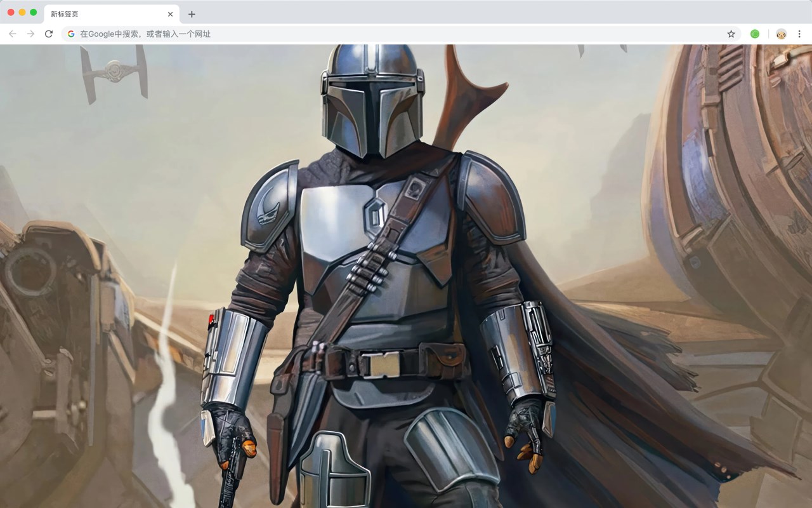Close the 新标签页 tab
Screen dimensions: 812x508
170,14
